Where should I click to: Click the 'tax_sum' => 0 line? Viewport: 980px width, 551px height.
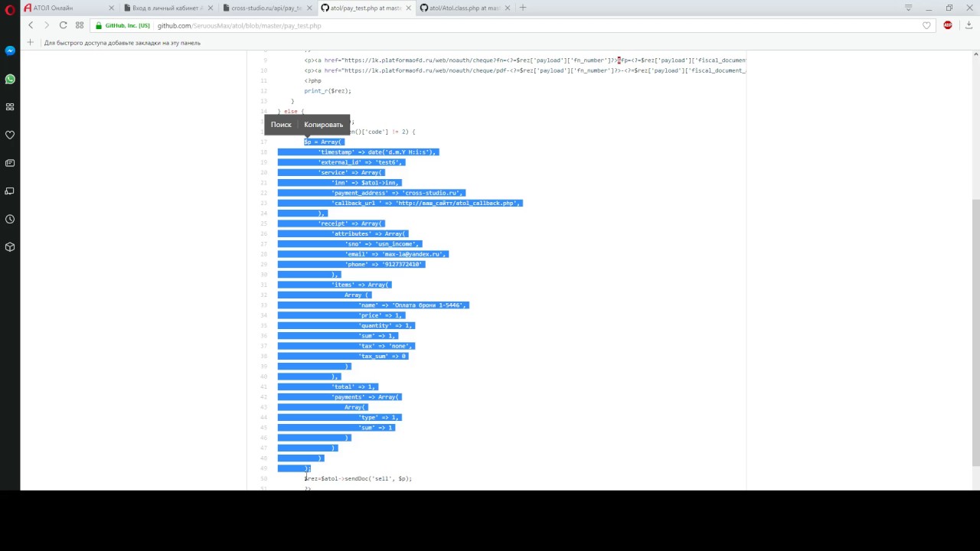(x=383, y=356)
